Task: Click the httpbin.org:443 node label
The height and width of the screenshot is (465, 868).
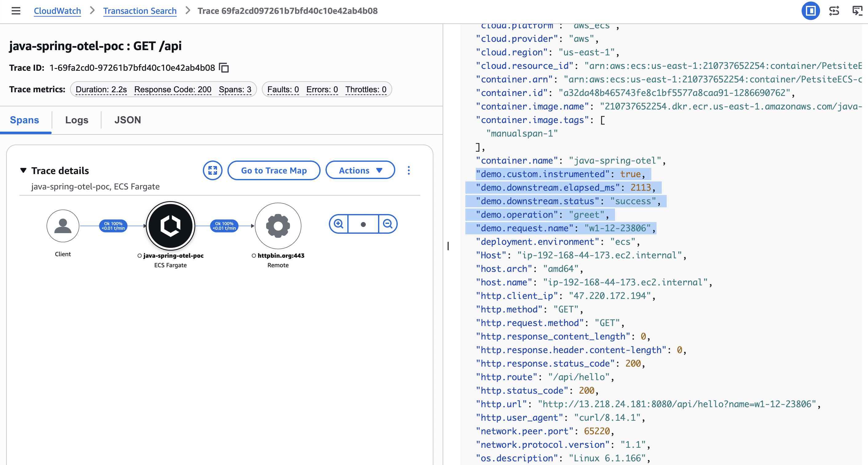Action: 281,256
